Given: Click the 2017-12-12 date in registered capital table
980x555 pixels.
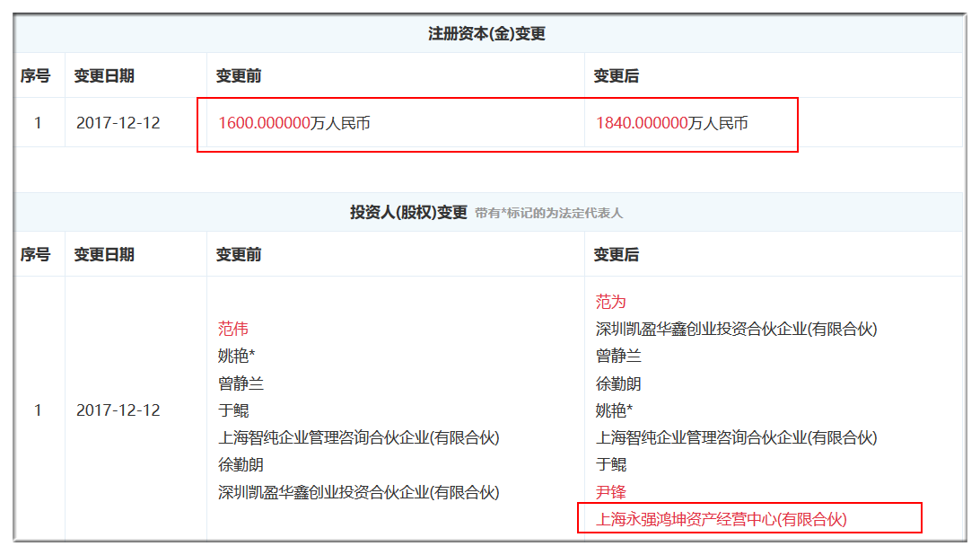Looking at the screenshot, I should [x=118, y=123].
